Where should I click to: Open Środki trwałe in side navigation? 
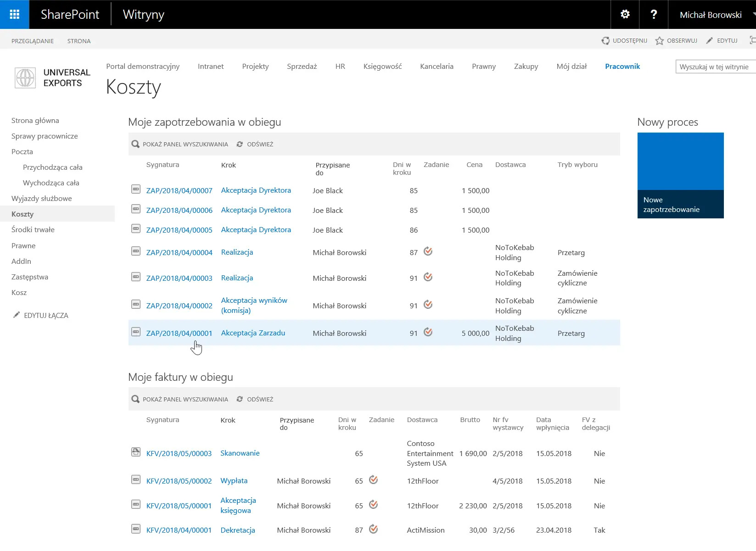click(33, 230)
